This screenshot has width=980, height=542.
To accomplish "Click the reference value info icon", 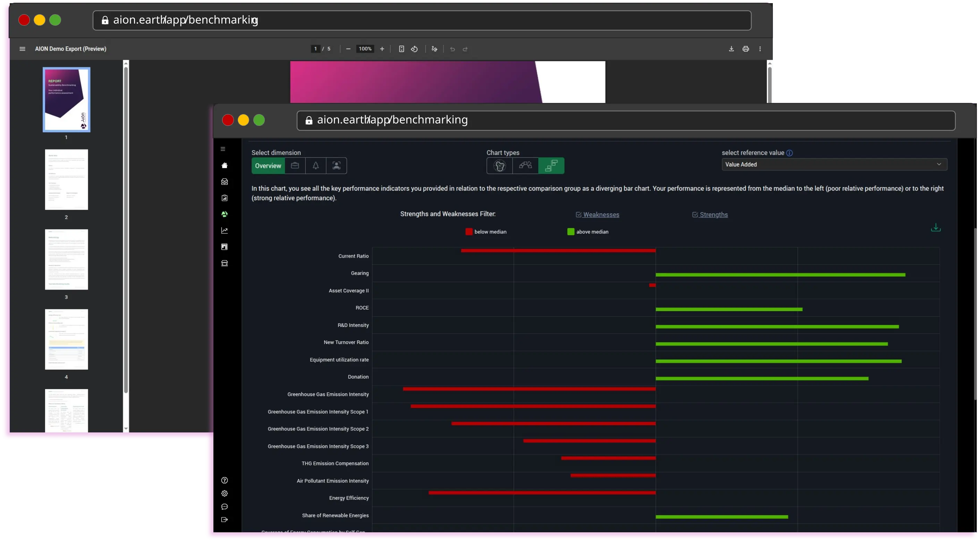I will click(790, 153).
